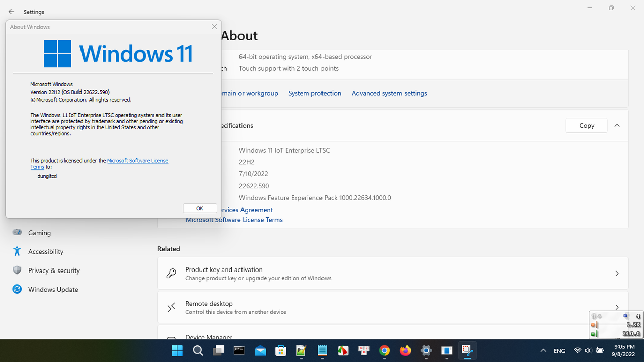Screen dimensions: 644x362
Task: Click Copy for device specifications
Action: (x=586, y=125)
